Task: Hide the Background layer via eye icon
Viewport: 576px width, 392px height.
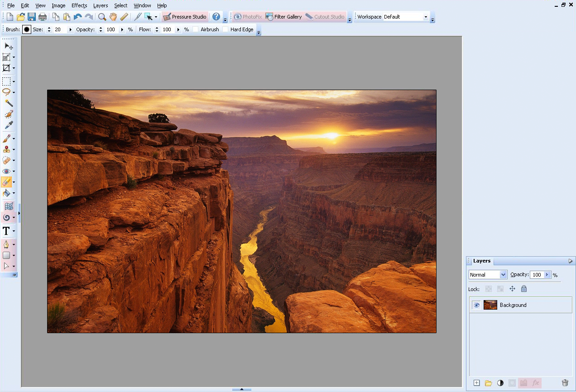Action: tap(476, 305)
